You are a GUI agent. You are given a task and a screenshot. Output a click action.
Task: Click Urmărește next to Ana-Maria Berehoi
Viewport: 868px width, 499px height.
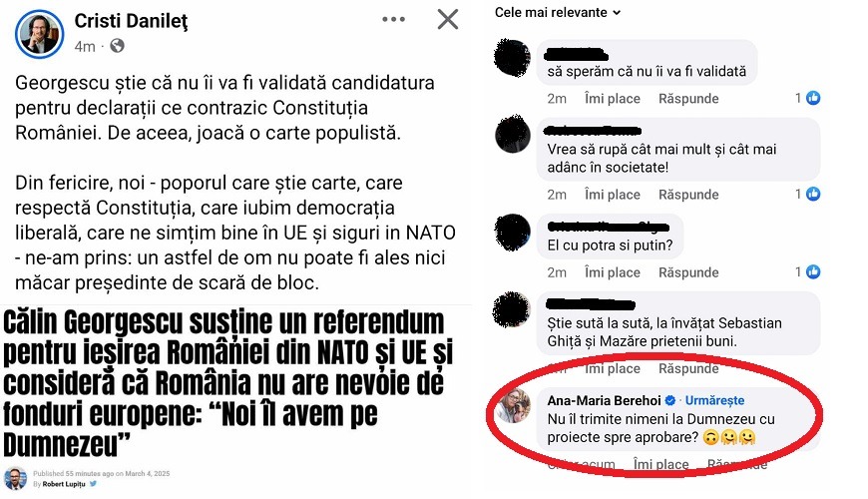coord(714,400)
